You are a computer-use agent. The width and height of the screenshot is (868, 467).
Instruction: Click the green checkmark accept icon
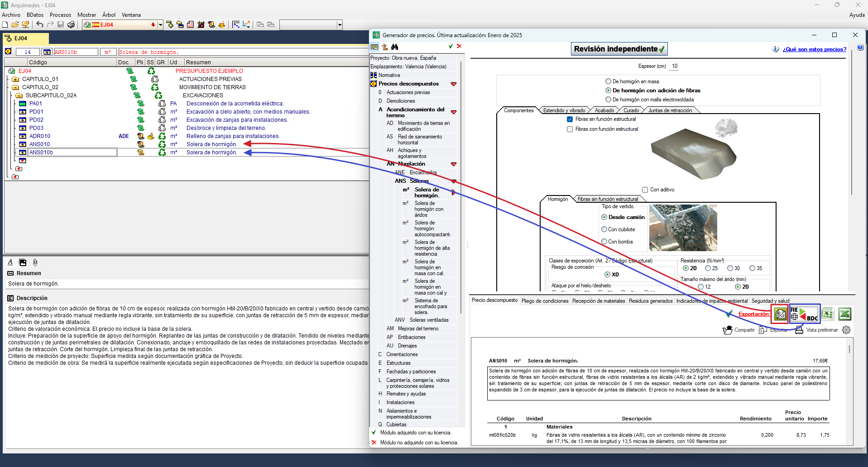point(451,46)
